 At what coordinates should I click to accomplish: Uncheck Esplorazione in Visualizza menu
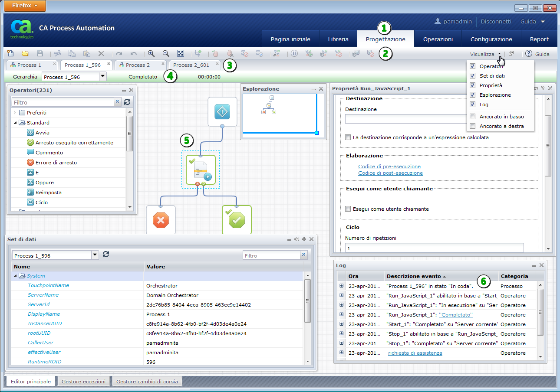coord(473,95)
